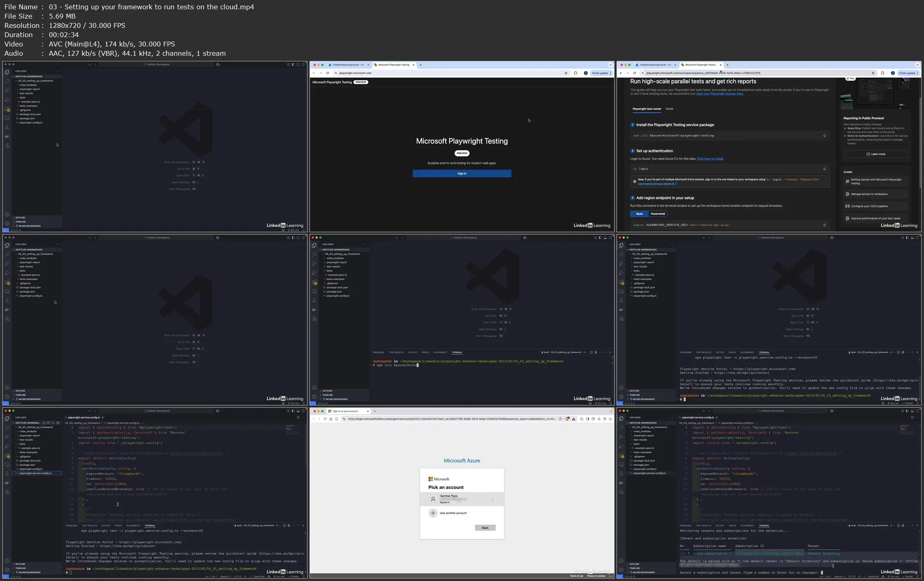This screenshot has width=924, height=581.
Task: Expand OUTLINE section in the top-left frame
Action: pyautogui.click(x=37, y=218)
